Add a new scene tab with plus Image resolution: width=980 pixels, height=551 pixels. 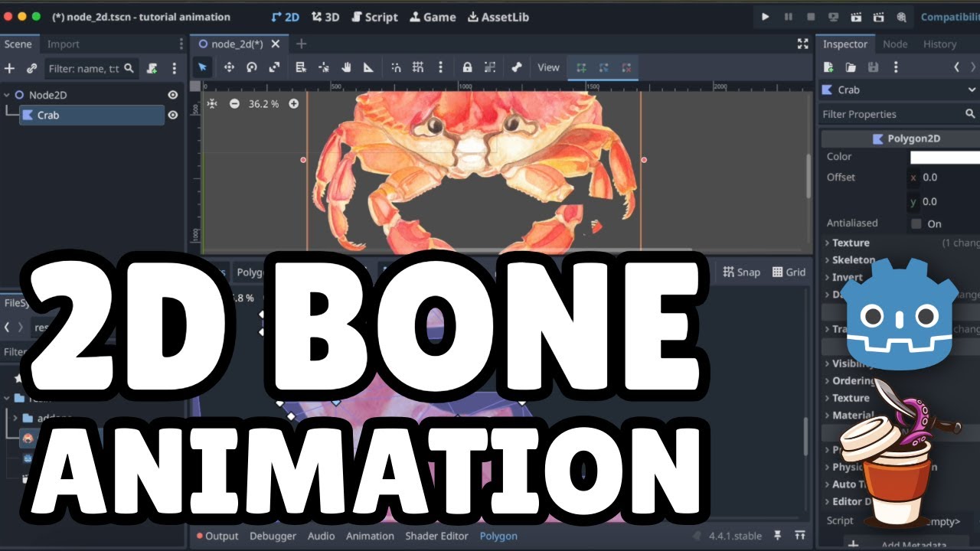pos(301,44)
